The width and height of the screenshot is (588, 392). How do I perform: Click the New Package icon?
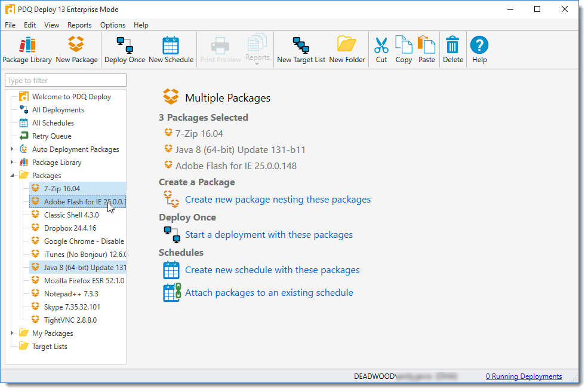pos(75,49)
